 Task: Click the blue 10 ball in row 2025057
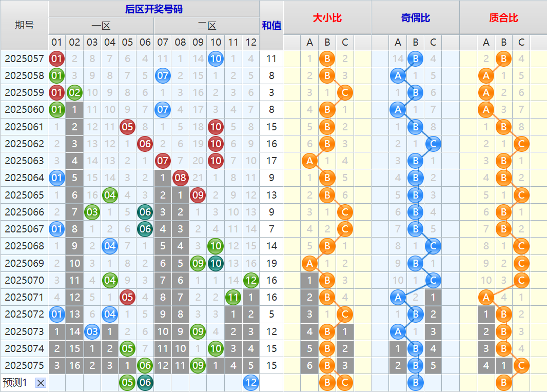point(216,58)
